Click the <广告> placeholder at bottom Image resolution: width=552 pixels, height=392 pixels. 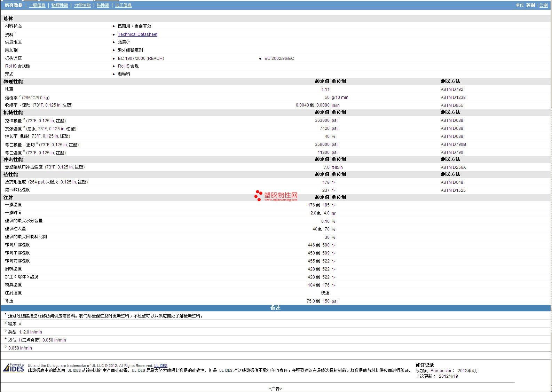(x=275, y=389)
